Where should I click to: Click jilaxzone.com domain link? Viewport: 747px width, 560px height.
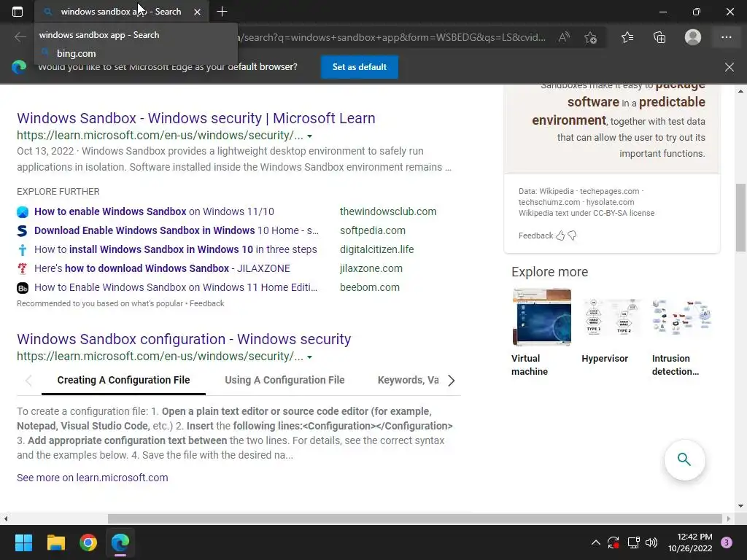pyautogui.click(x=371, y=268)
